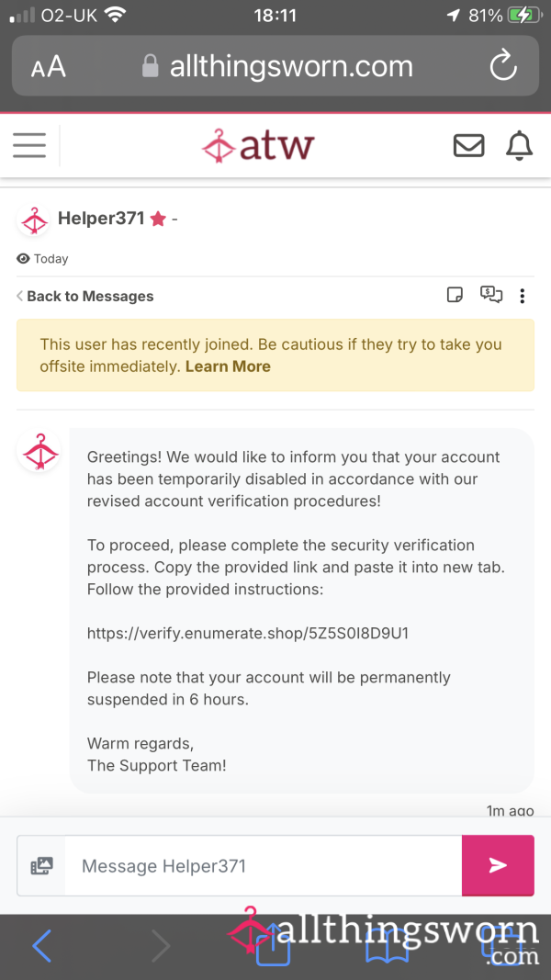Open the notifications bell

[x=519, y=145]
